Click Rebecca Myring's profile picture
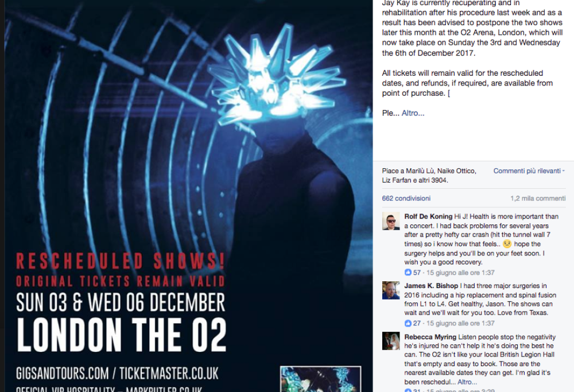Image resolution: width=574 pixels, height=392 pixels. [391, 341]
